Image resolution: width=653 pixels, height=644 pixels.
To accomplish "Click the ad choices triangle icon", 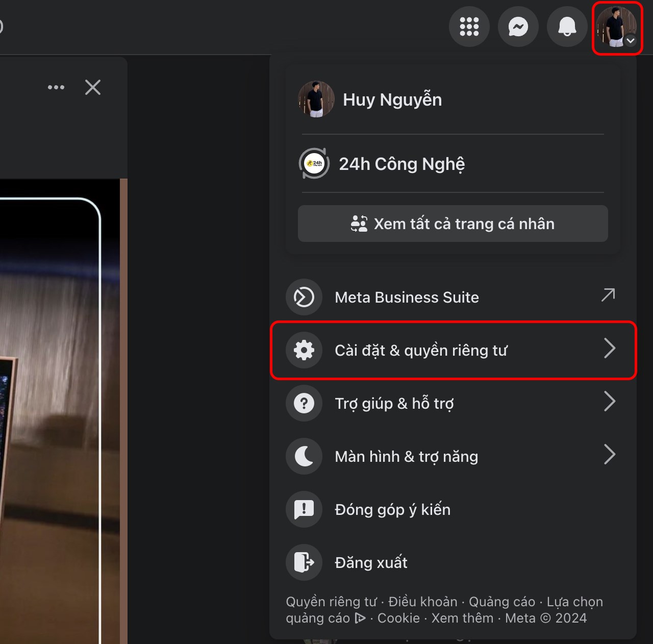I will pos(360,618).
